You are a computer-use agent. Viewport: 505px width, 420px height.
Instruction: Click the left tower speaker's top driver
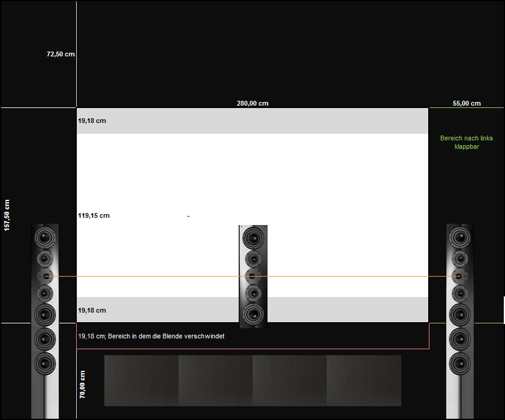pyautogui.click(x=45, y=238)
